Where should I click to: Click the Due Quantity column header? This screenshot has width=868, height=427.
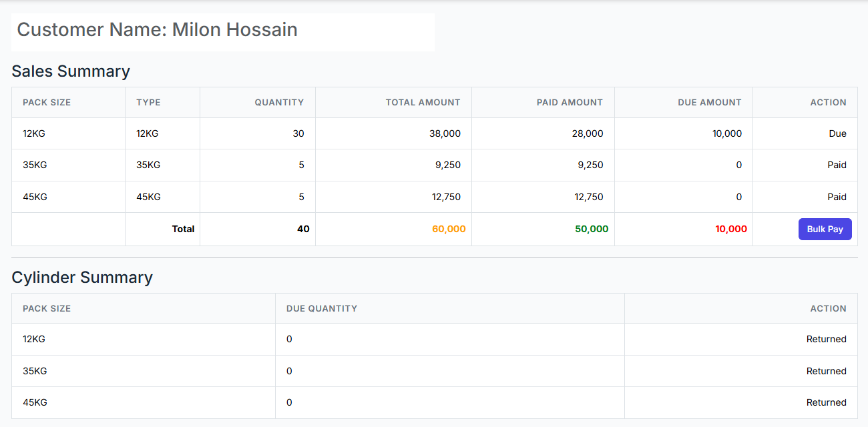tap(322, 308)
